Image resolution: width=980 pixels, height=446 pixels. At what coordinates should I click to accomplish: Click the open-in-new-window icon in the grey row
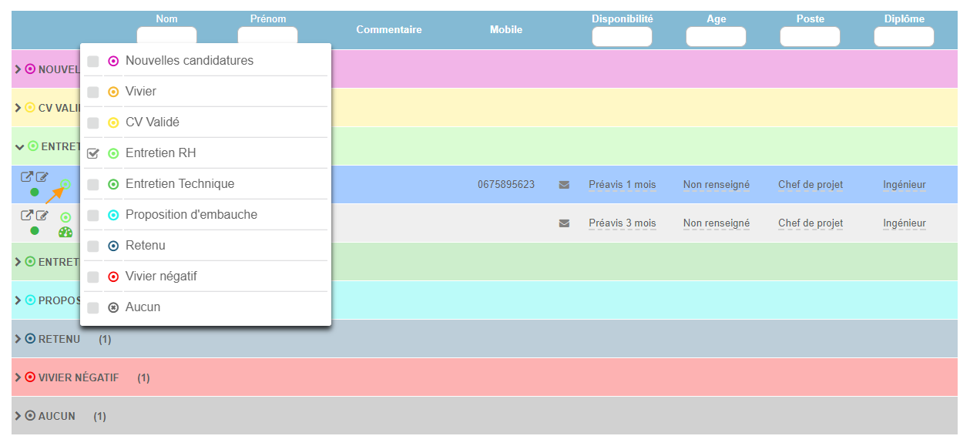point(26,216)
